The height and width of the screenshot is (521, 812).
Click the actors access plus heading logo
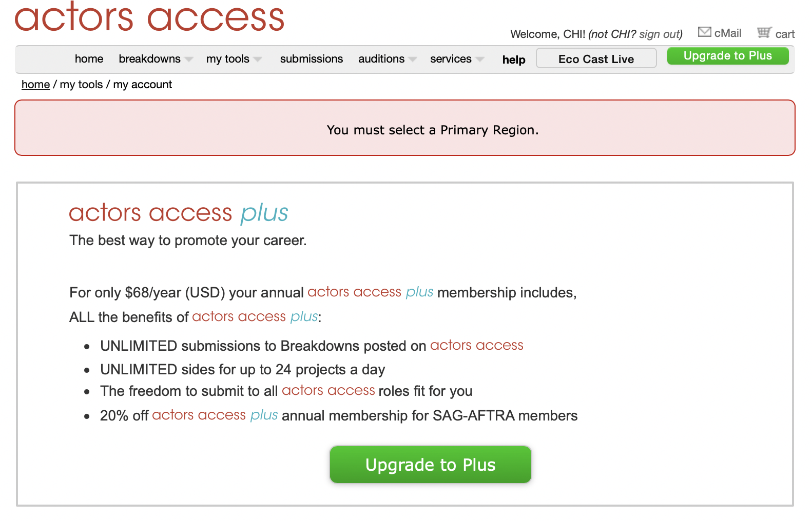tap(178, 212)
